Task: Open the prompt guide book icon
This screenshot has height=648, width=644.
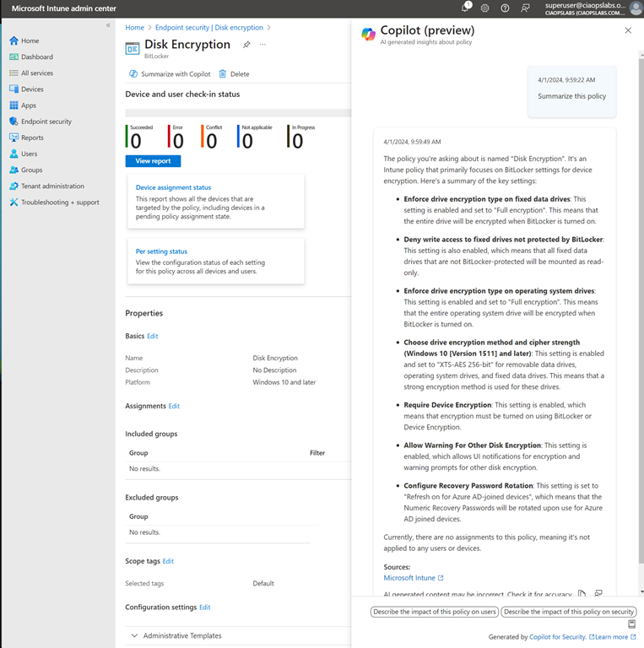Action: click(x=630, y=624)
